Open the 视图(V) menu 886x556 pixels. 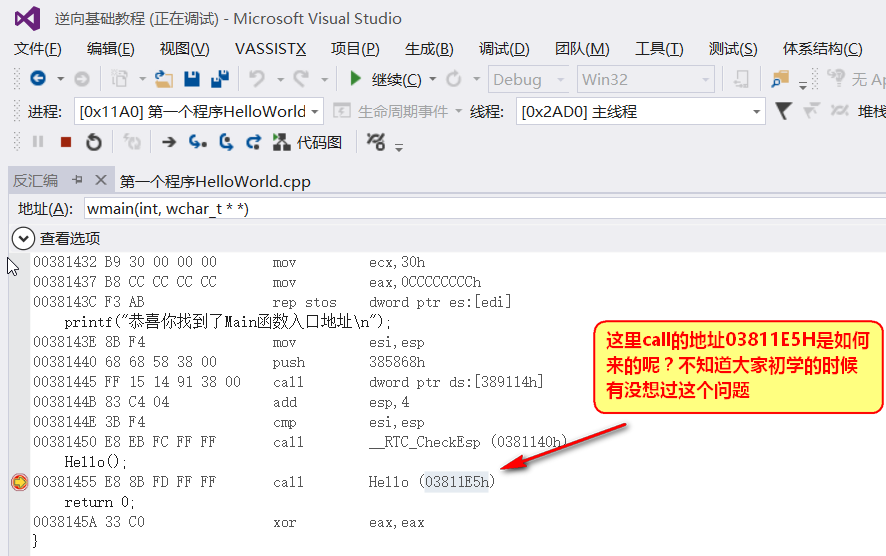click(x=185, y=49)
